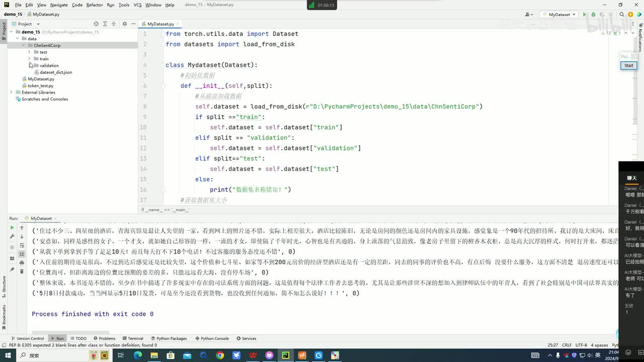
Task: Click 4 spaces indent in status bar
Action: point(599,345)
